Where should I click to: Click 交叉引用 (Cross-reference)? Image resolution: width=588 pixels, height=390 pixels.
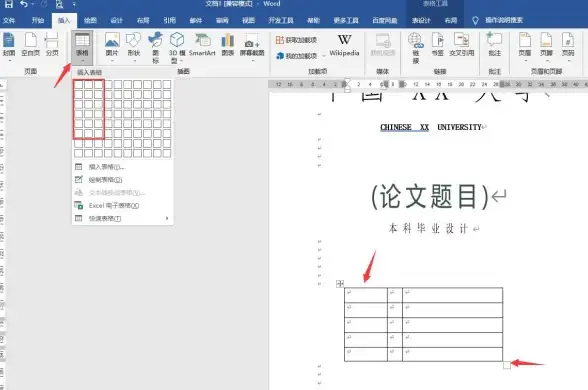[462, 45]
